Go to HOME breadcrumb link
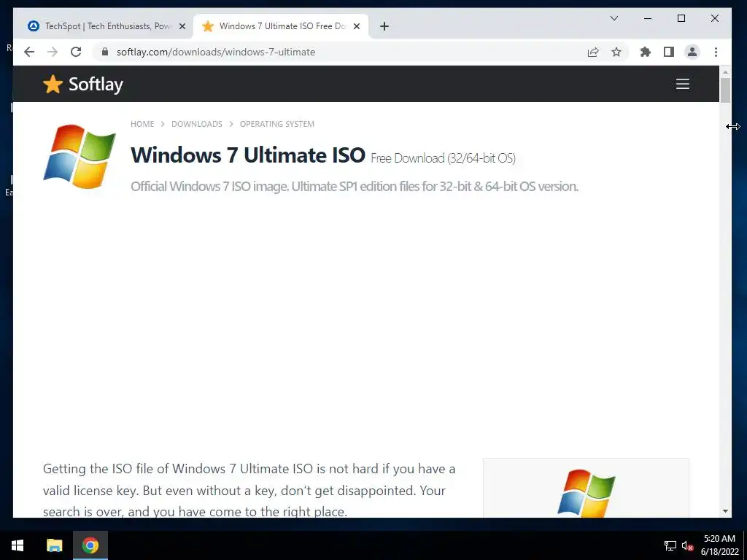 pos(142,124)
